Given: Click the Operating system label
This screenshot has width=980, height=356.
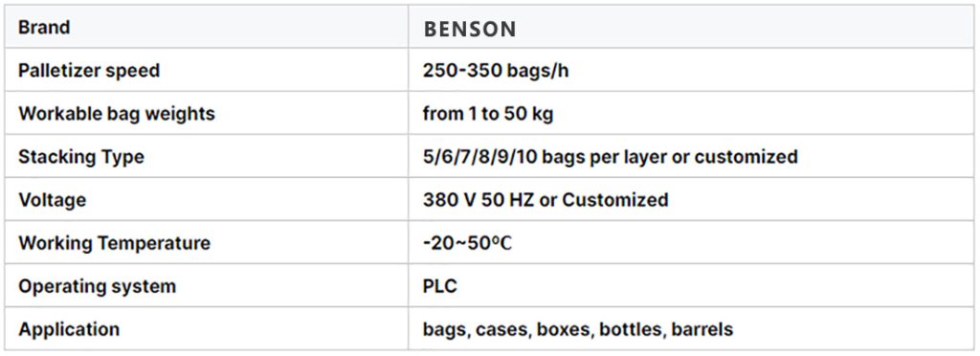Looking at the screenshot, I should tap(97, 286).
